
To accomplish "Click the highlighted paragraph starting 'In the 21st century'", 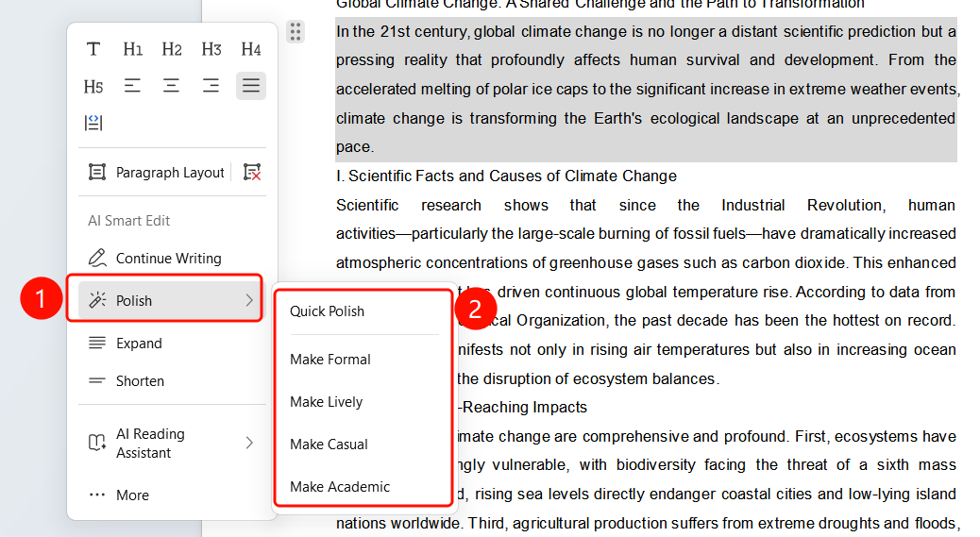I will [646, 90].
